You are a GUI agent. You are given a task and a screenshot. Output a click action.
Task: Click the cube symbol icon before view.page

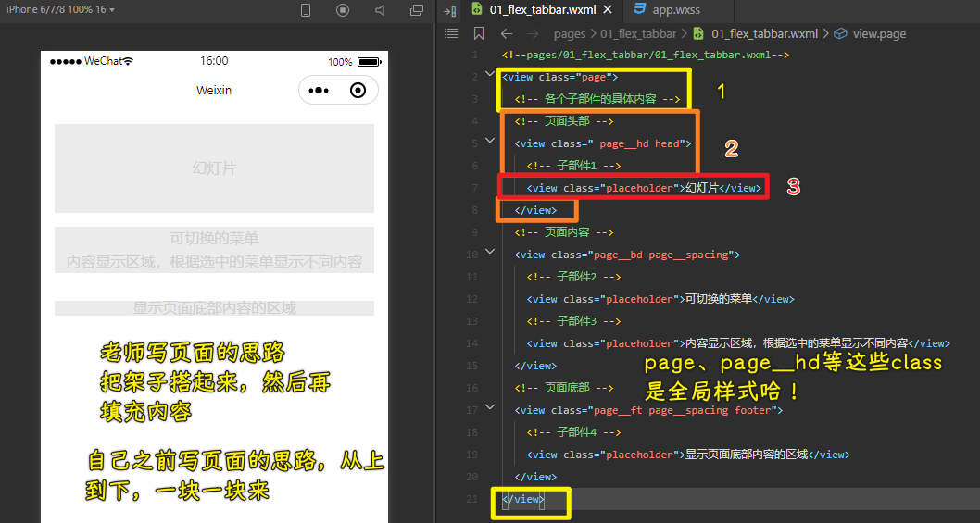(841, 33)
